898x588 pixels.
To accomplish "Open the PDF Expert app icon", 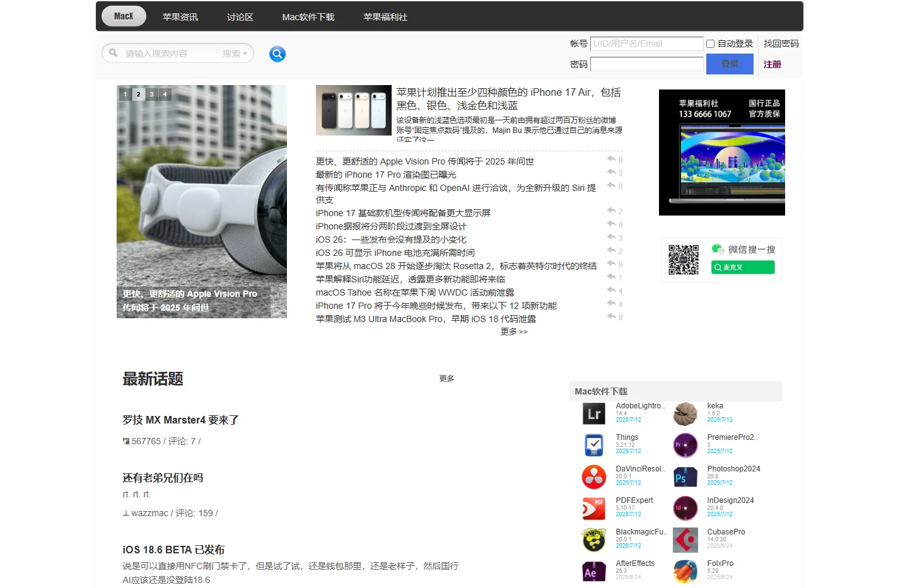I will [x=594, y=508].
